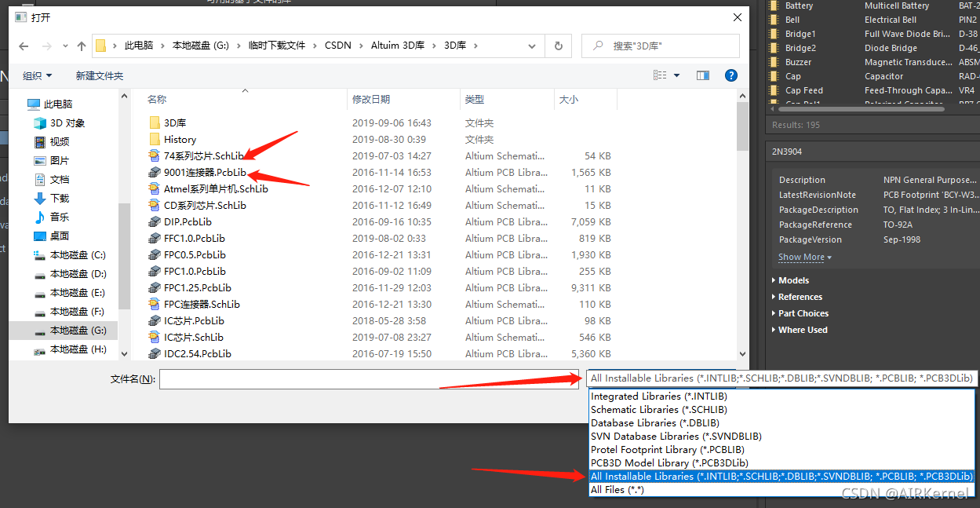Go up one folder level

point(82,46)
